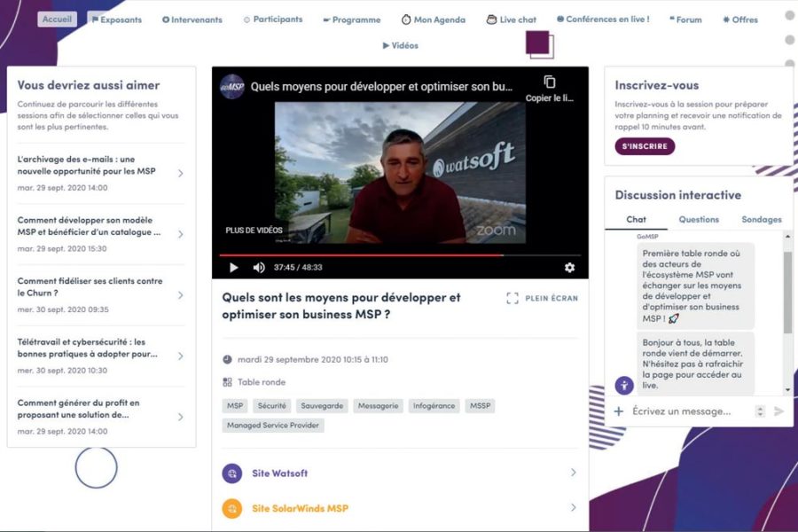798x532 pixels.
Task: Open Mon Agenda in the navigation
Action: click(433, 20)
